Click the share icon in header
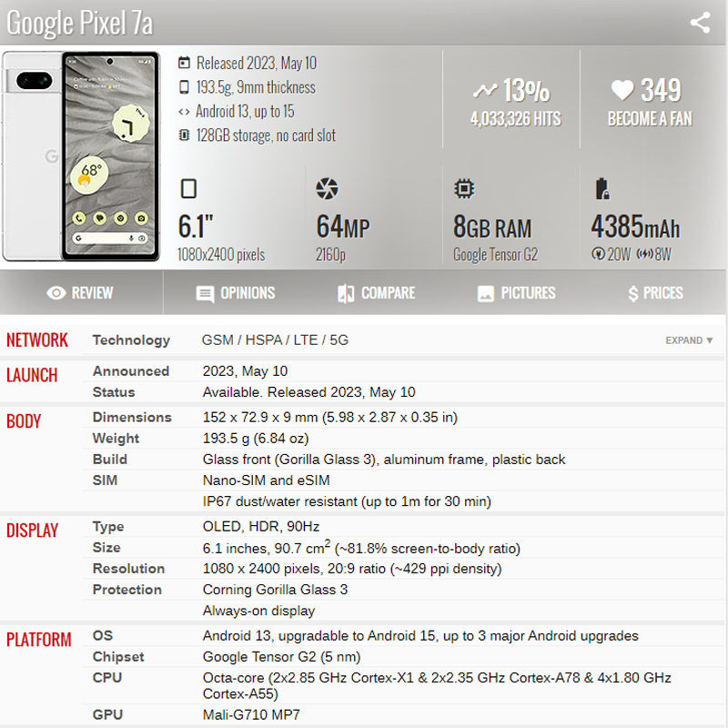 pos(700,23)
